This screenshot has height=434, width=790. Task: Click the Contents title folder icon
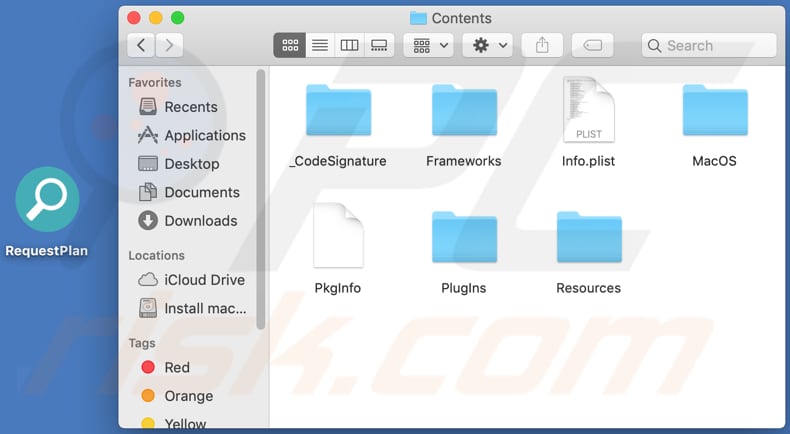click(418, 18)
